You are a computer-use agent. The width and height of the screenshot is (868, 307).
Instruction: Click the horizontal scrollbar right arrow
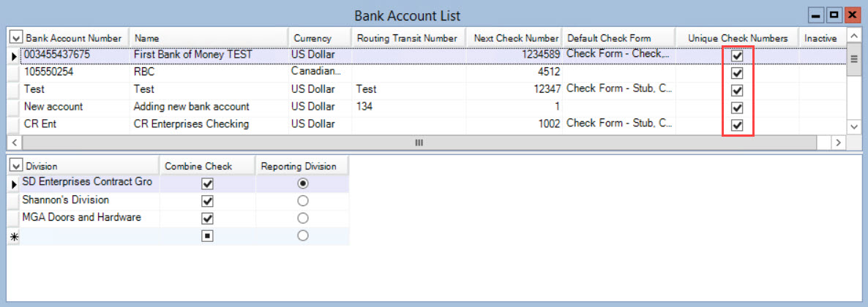839,143
